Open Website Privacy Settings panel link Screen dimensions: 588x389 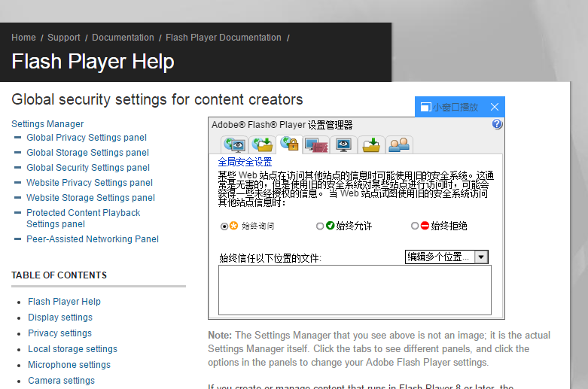pyautogui.click(x=90, y=183)
